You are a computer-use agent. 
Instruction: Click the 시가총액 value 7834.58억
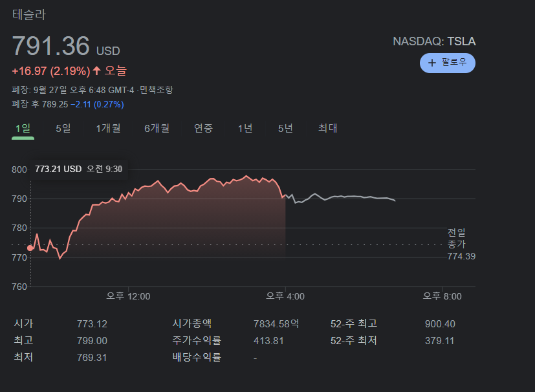click(x=276, y=324)
